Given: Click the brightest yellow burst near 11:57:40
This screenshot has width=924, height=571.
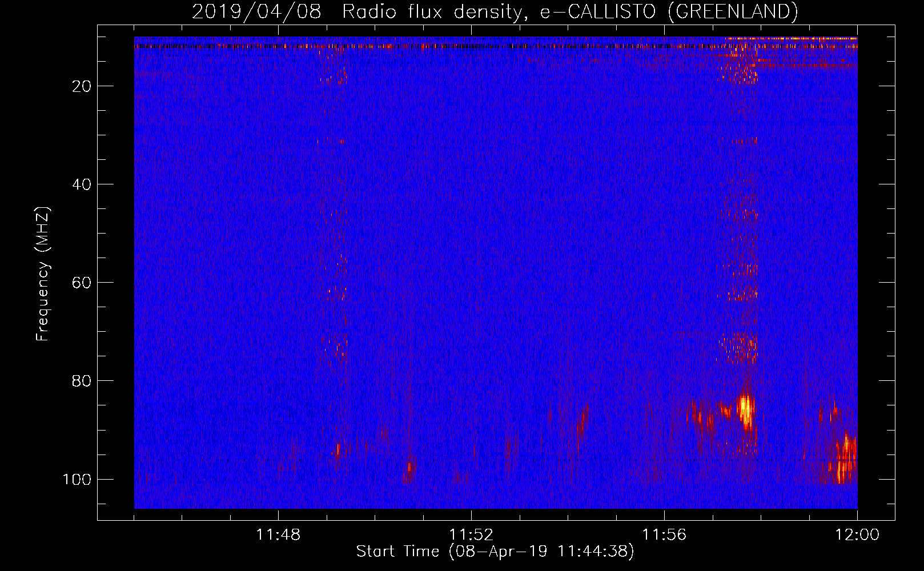Looking at the screenshot, I should coord(745,410).
